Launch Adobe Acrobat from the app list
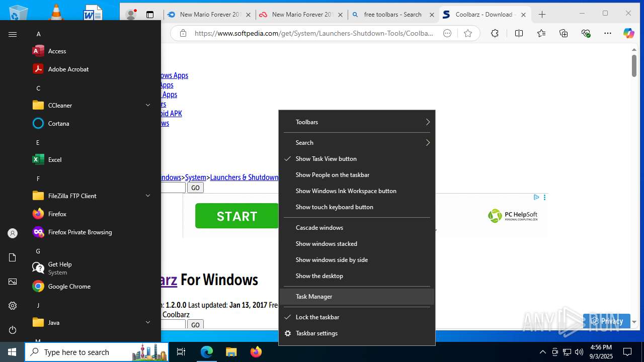This screenshot has height=362, width=644. (x=91, y=69)
